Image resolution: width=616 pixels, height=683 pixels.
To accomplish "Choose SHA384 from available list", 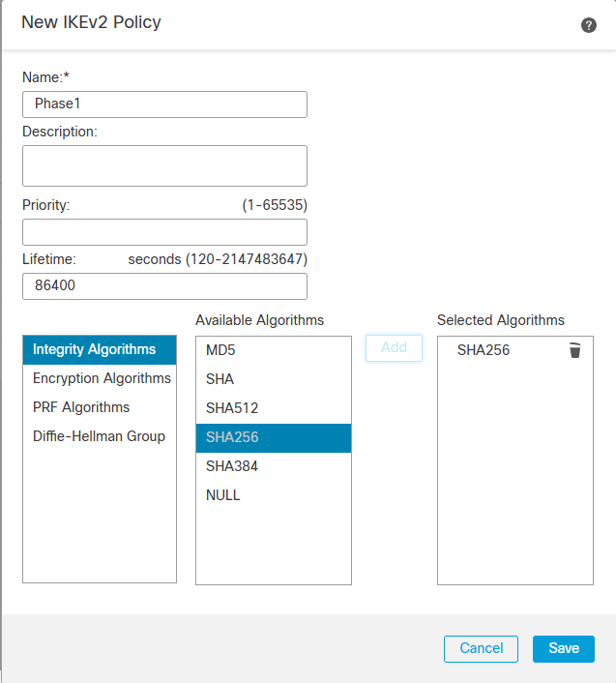I will click(x=232, y=466).
